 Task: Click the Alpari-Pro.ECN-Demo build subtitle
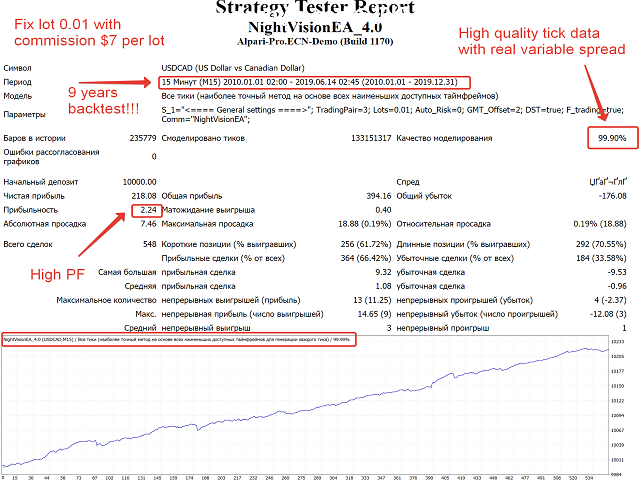319,45
